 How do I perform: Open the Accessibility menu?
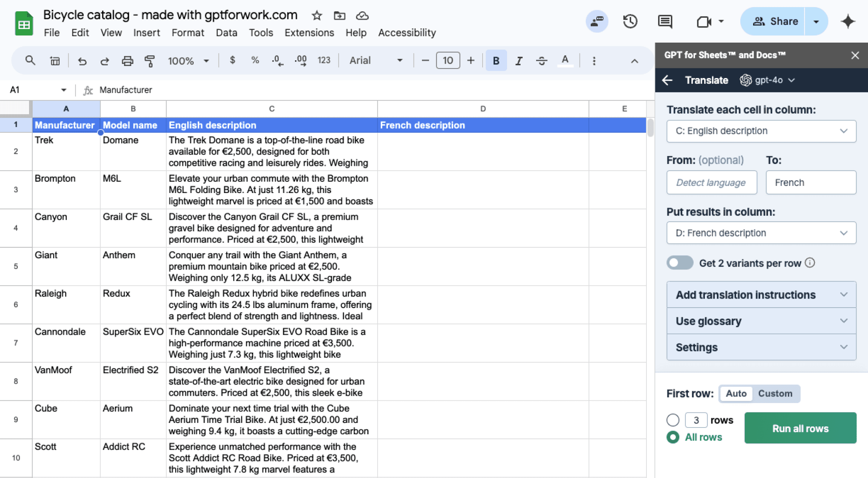[407, 33]
